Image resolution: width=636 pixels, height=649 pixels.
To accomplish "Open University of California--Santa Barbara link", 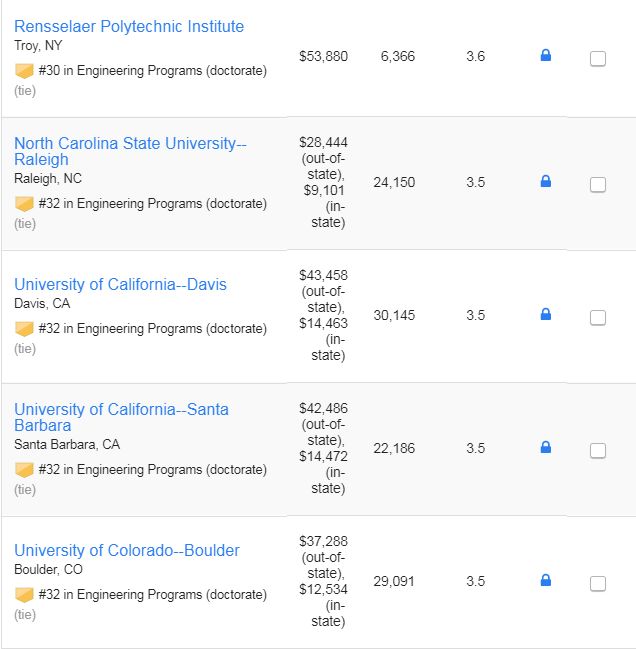I will point(121,417).
